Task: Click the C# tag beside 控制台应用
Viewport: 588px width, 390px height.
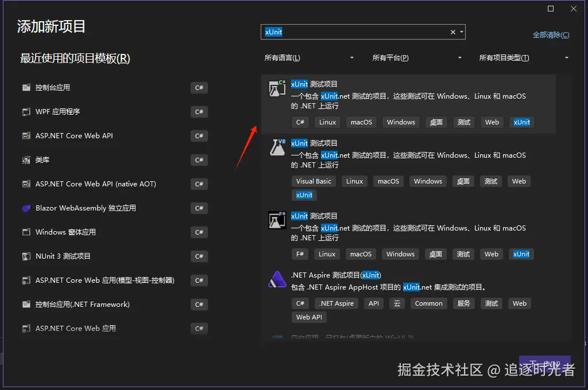Action: 199,88
